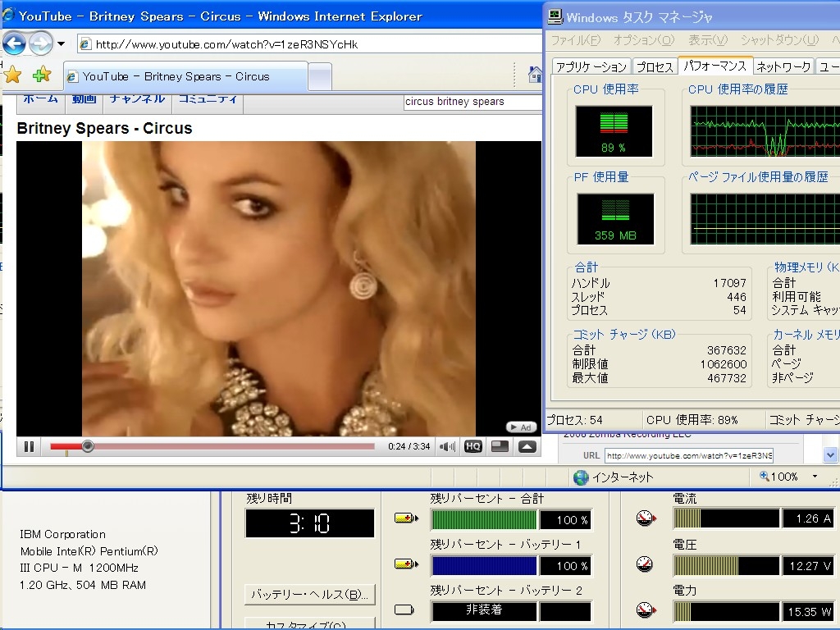Open Favorites Center with the star icon
840x630 pixels.
pyautogui.click(x=13, y=75)
